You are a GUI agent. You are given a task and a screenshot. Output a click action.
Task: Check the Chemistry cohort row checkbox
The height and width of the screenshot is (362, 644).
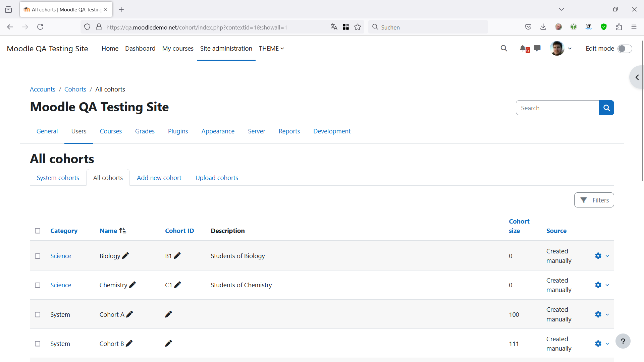(38, 285)
